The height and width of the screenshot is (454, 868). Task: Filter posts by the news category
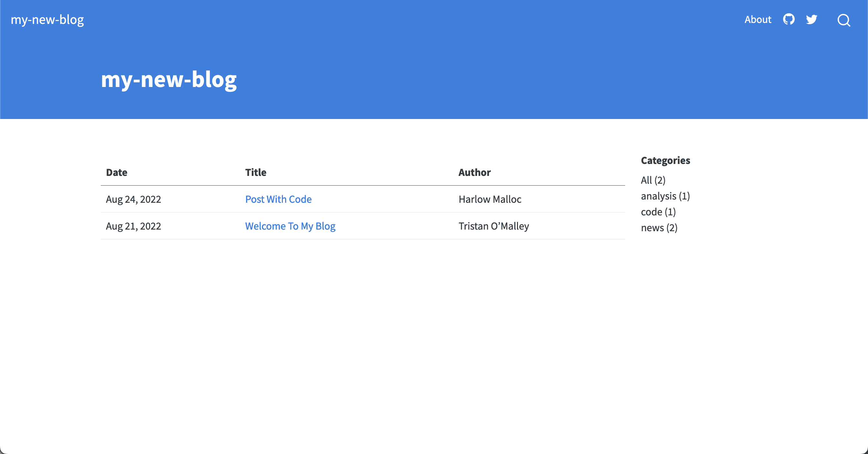659,228
